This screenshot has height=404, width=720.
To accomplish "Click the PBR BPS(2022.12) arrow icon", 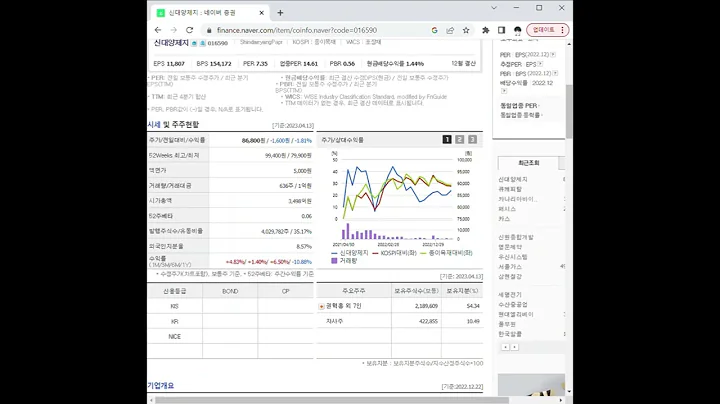I will click(x=555, y=73).
